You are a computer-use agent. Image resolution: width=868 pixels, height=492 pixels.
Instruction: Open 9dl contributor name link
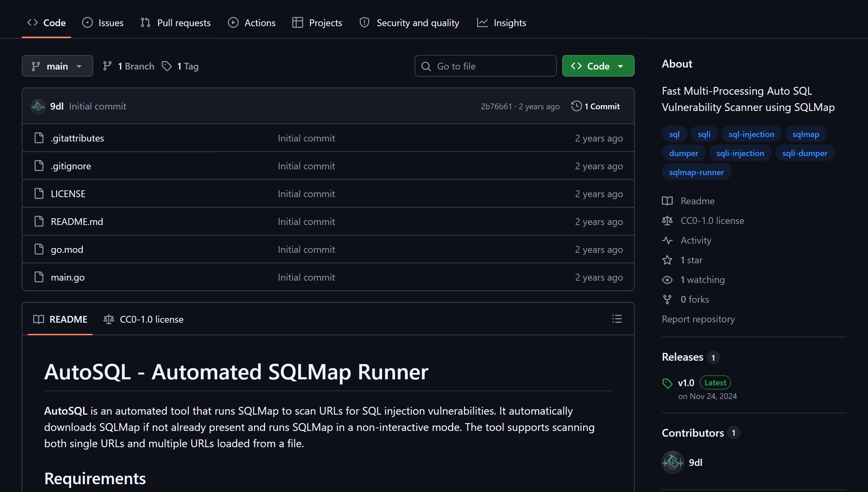click(x=695, y=463)
